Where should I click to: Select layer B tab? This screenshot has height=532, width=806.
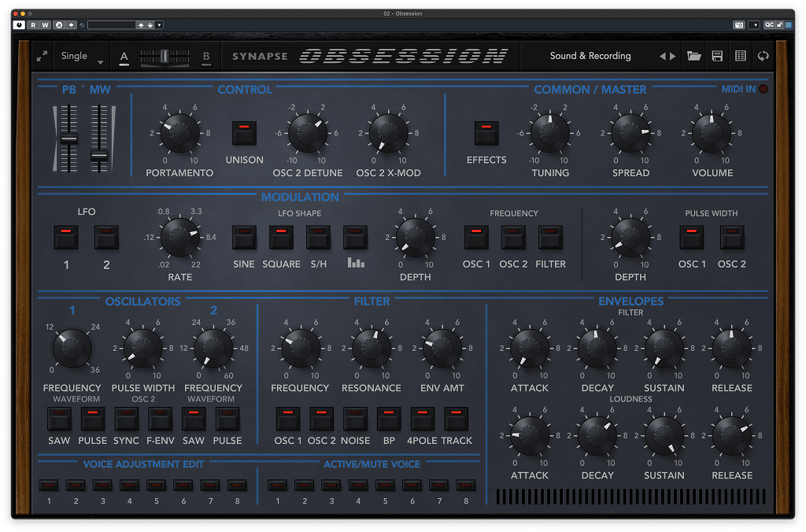point(206,57)
